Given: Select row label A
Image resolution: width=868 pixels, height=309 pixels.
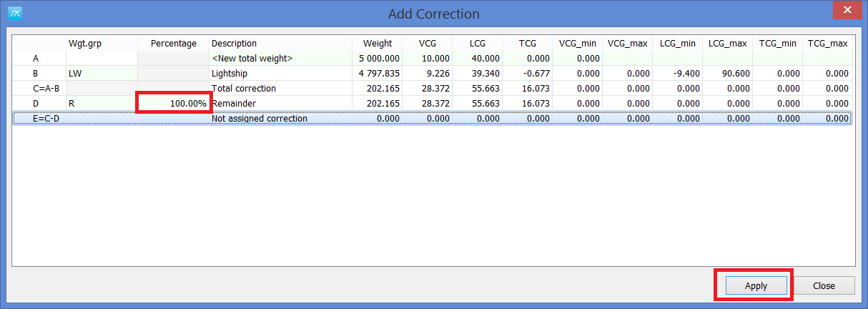Looking at the screenshot, I should (39, 58).
